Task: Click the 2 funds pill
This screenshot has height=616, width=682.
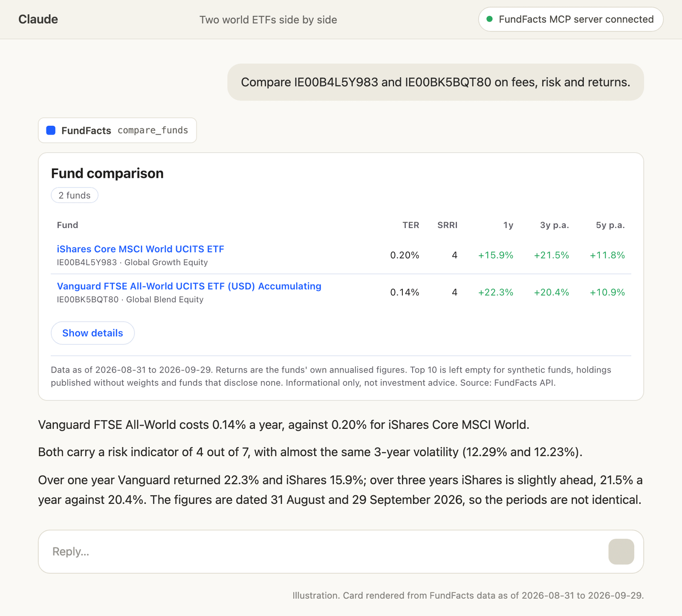Action: (x=75, y=195)
